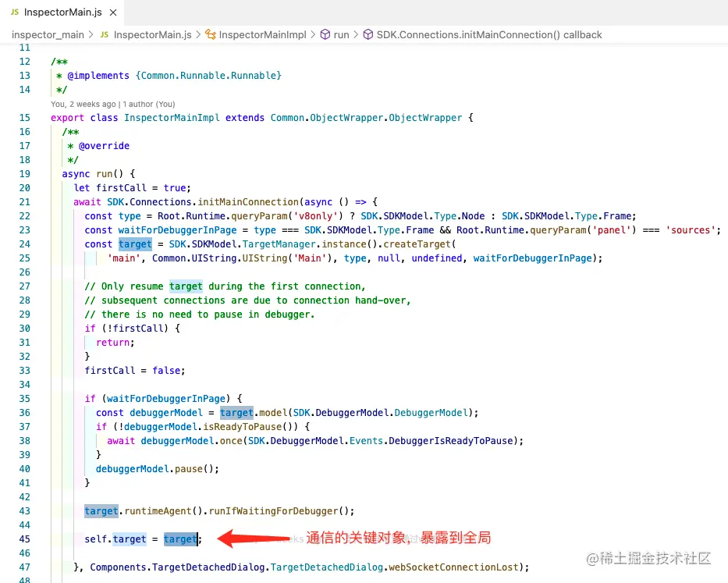The image size is (728, 583).
Task: Click 'webSocketConnectionLost' on line 47
Action: 453,567
